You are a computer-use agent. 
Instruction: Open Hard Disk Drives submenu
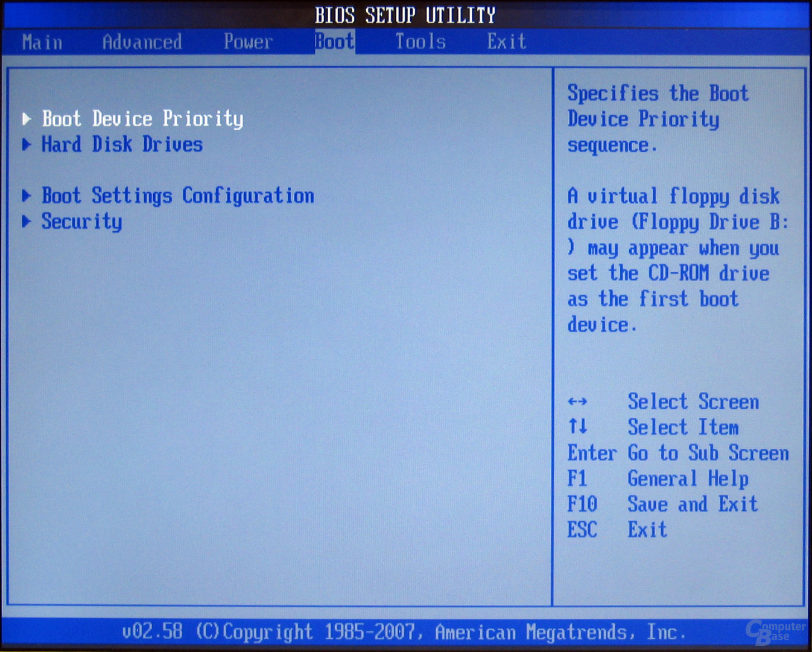coord(122,144)
